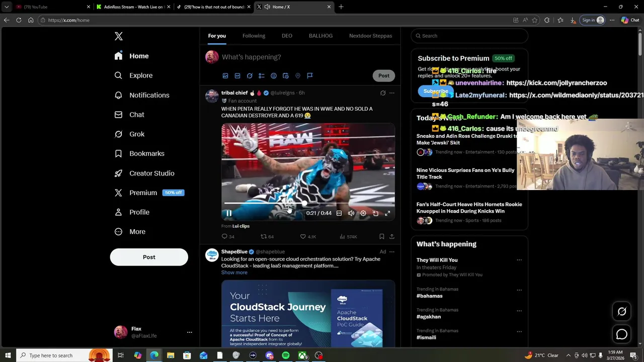Pause the playing video
This screenshot has height=362, width=644.
click(228, 213)
